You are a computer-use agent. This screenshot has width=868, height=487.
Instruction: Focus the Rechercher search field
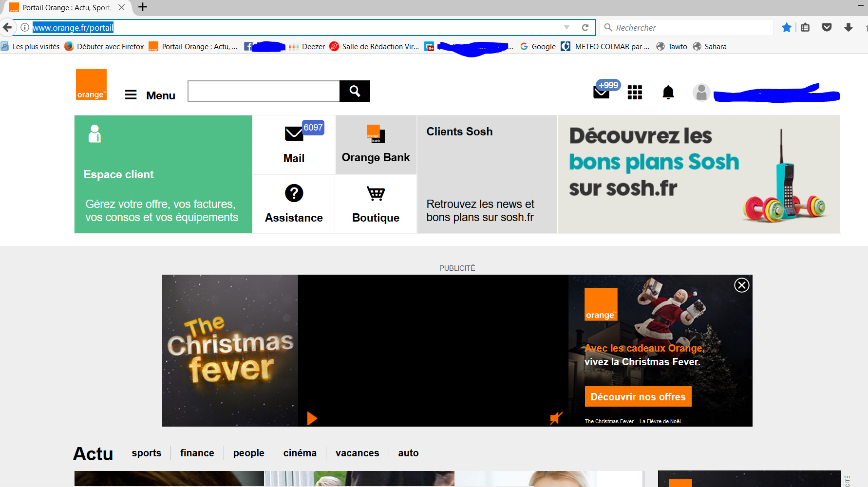pos(687,27)
